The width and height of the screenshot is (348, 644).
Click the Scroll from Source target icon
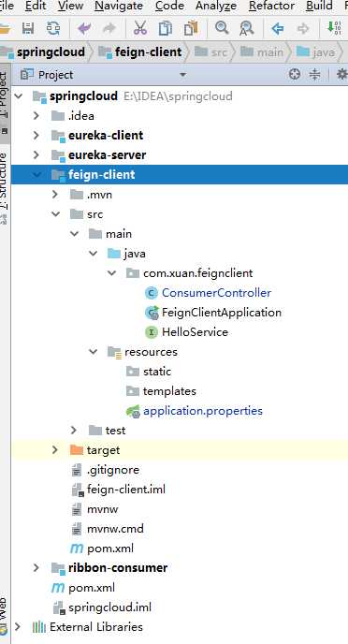point(295,74)
